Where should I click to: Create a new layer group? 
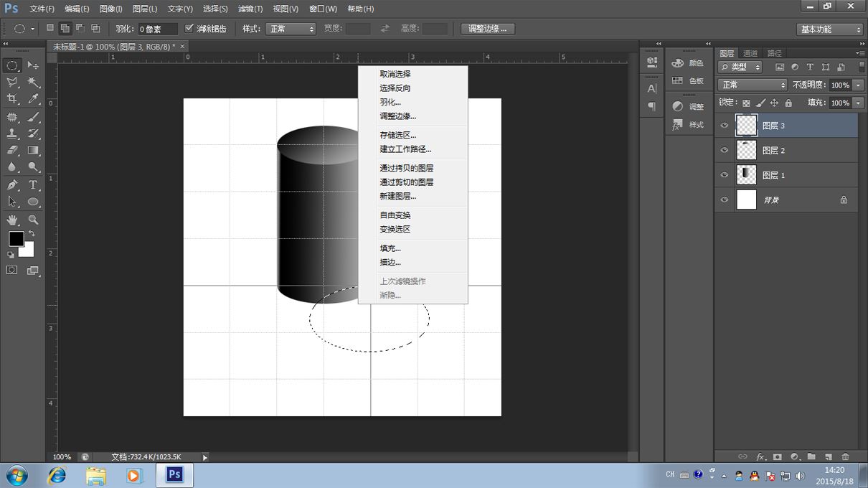click(x=811, y=457)
